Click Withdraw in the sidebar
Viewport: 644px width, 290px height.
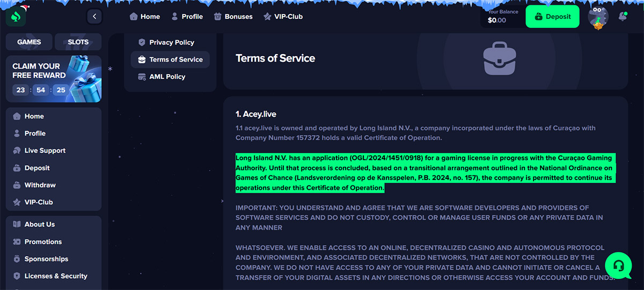click(40, 185)
